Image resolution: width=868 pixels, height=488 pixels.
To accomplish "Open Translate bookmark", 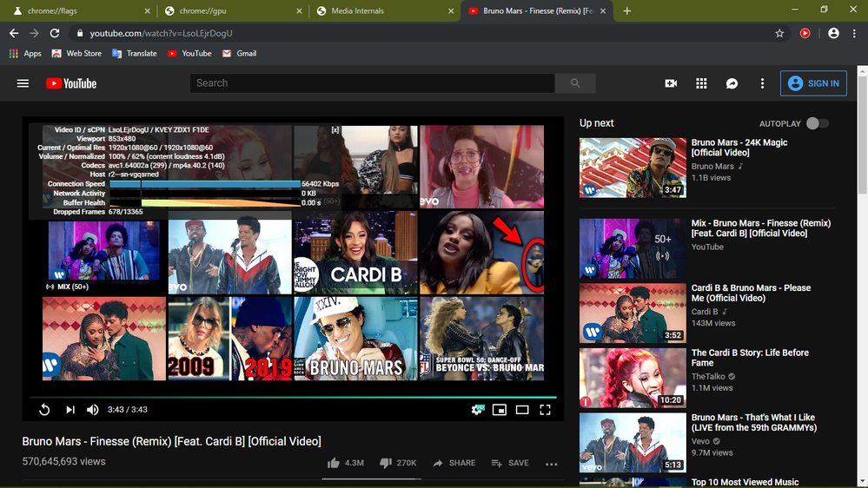I will (x=135, y=54).
